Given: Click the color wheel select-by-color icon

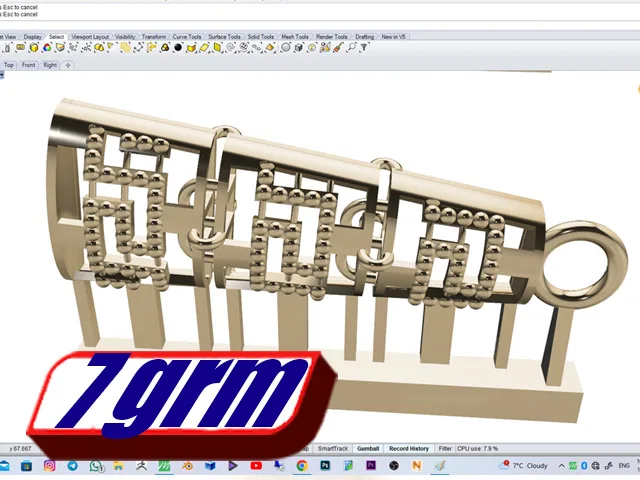Looking at the screenshot, I should click(x=47, y=48).
